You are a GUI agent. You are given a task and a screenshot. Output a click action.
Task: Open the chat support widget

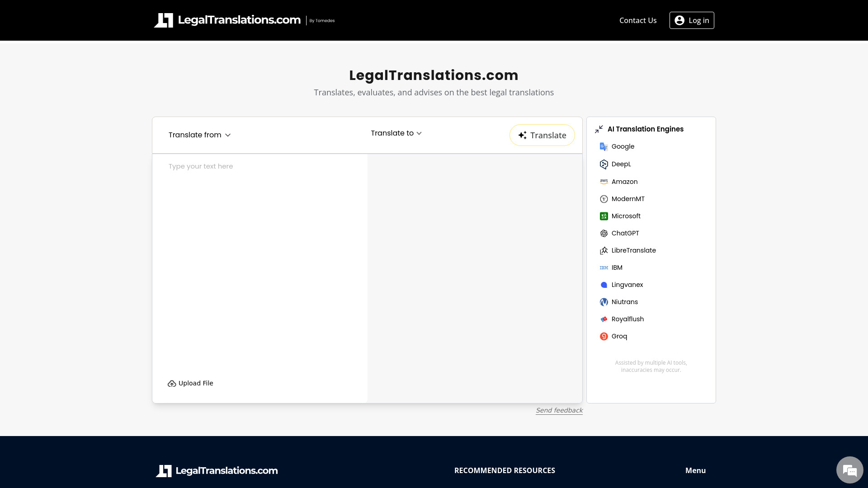coord(849,470)
